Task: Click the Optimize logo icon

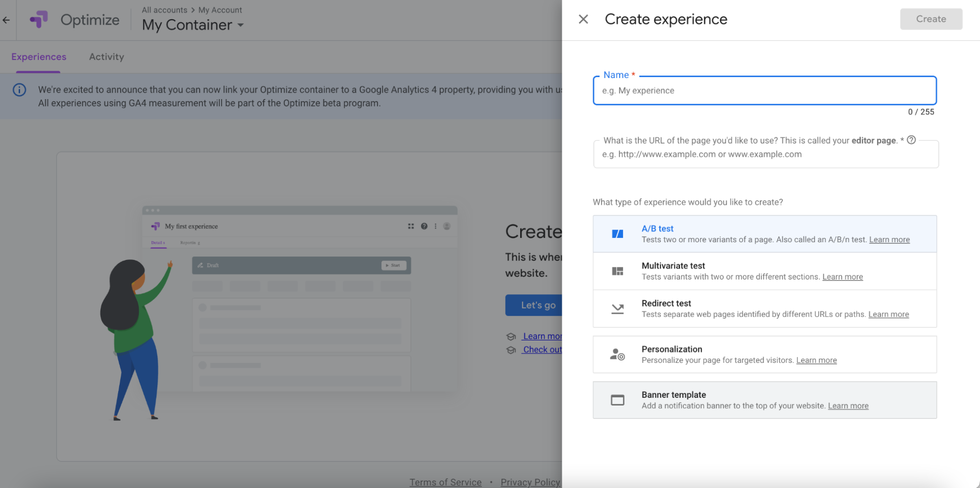Action: [x=39, y=20]
